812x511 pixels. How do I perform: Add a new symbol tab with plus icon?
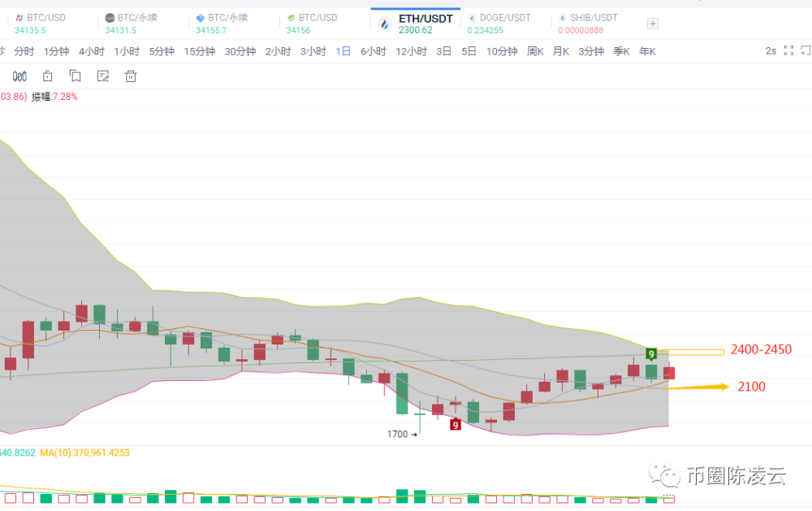point(653,24)
